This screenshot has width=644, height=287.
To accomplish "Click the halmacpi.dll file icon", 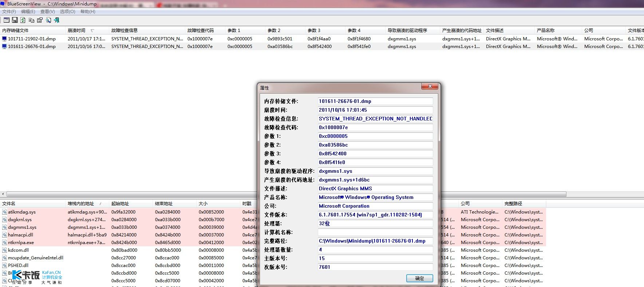I will pyautogui.click(x=4, y=235).
